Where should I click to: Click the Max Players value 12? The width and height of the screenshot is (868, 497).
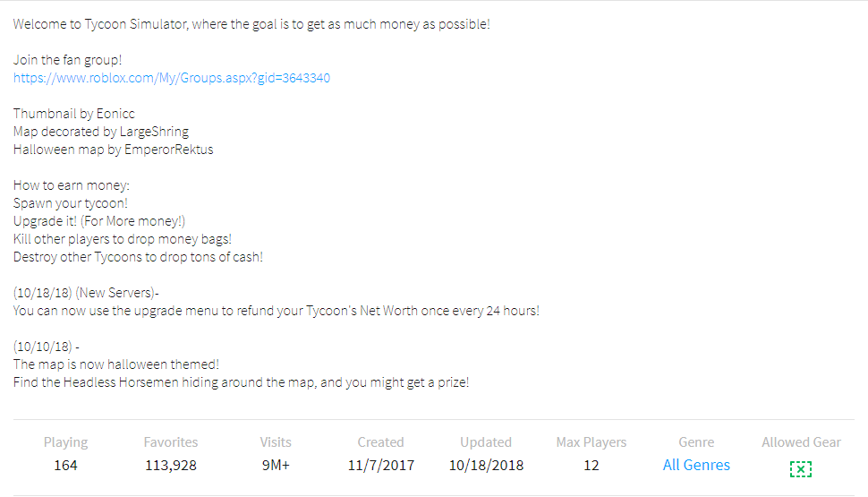[x=591, y=466]
